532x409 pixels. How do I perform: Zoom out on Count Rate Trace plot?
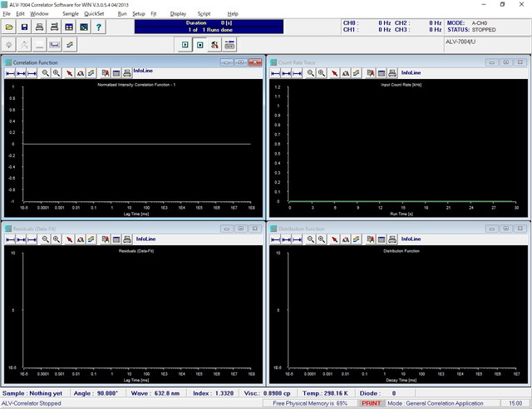point(310,73)
